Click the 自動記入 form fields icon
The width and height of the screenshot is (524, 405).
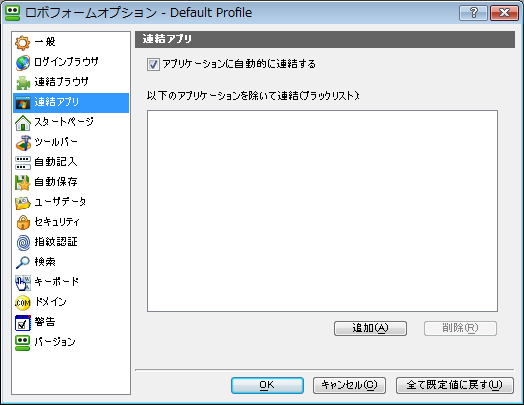[23, 163]
